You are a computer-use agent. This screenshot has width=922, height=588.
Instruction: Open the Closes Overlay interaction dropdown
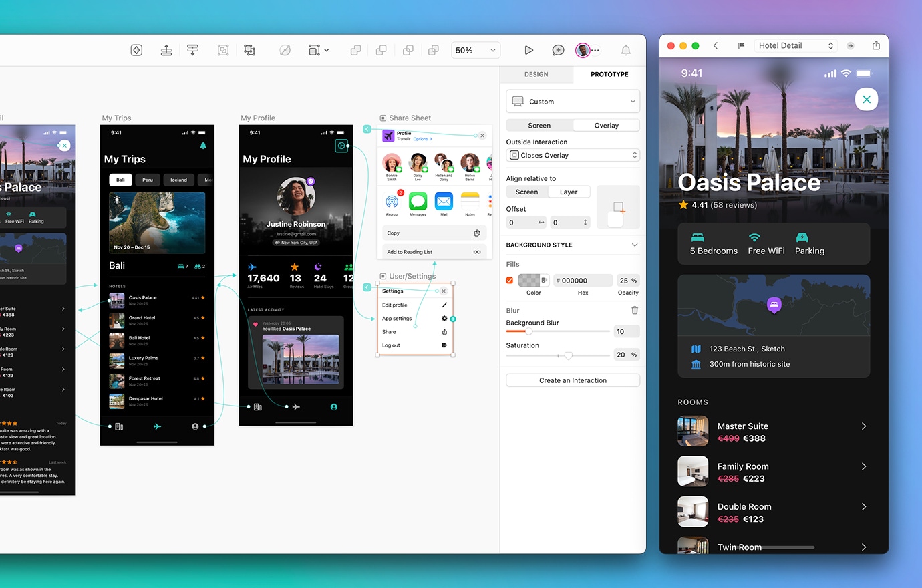point(573,155)
